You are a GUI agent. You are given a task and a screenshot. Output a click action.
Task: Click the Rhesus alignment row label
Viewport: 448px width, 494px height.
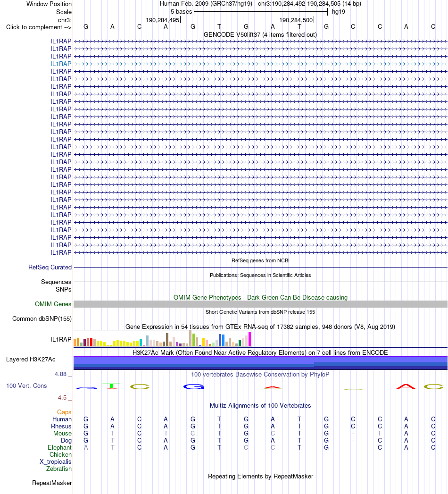point(61,426)
